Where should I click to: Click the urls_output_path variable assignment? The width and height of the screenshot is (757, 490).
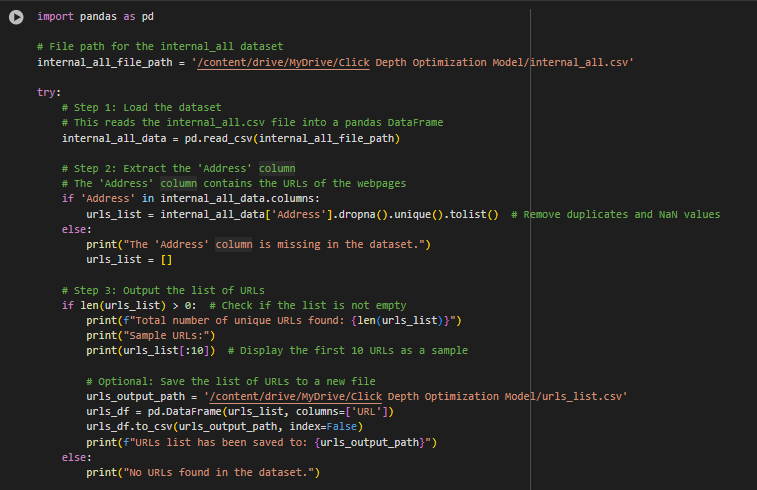point(357,396)
